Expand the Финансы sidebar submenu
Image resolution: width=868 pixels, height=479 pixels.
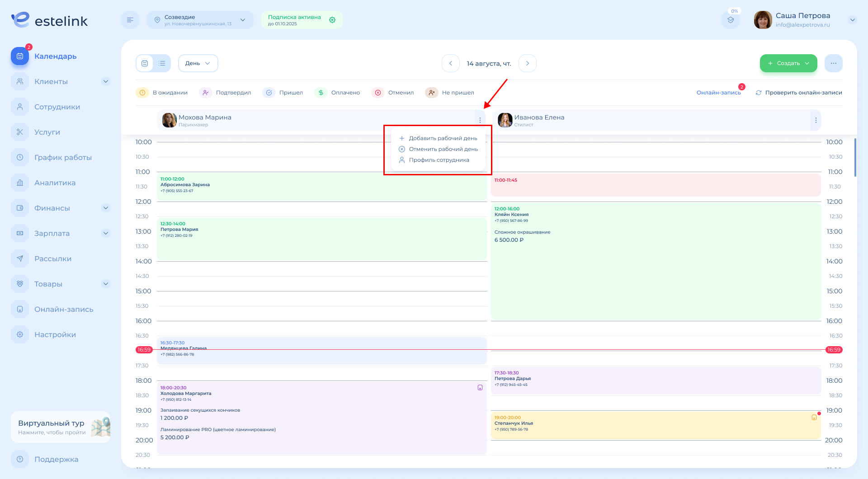[x=106, y=208]
